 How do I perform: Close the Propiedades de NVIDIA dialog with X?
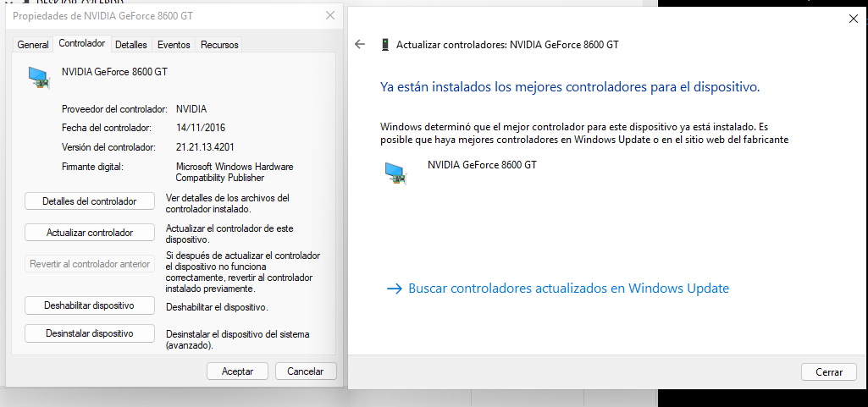(330, 15)
